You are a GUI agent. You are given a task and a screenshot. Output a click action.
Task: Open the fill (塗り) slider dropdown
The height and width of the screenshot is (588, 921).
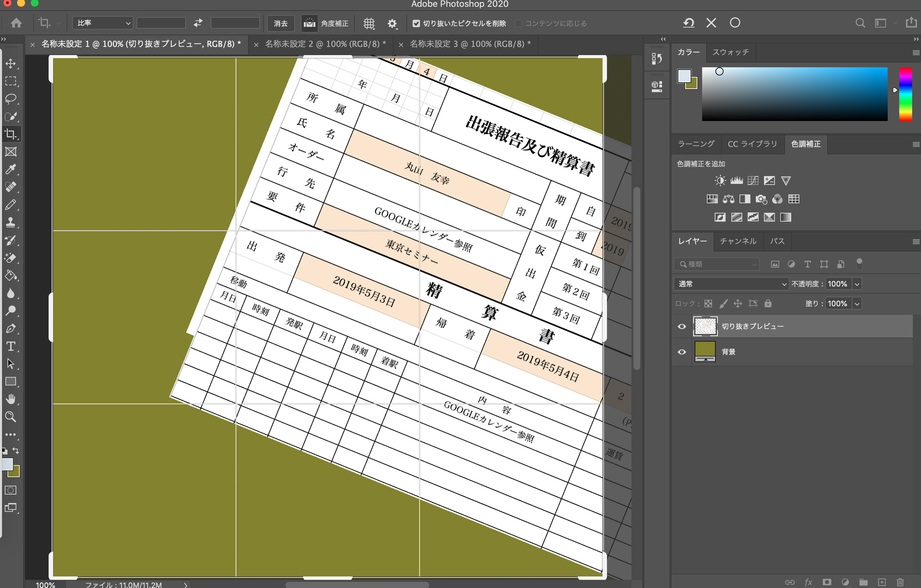(x=857, y=304)
